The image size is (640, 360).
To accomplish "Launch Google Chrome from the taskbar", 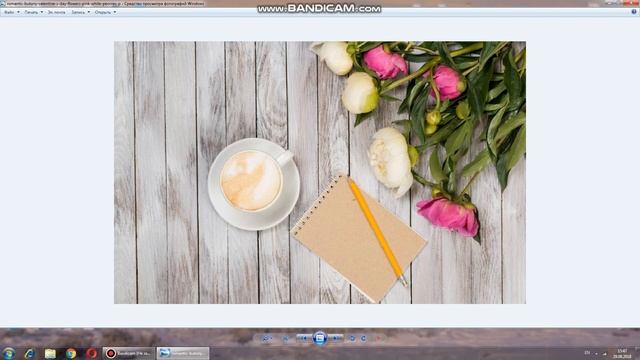I will pyautogui.click(x=71, y=353).
